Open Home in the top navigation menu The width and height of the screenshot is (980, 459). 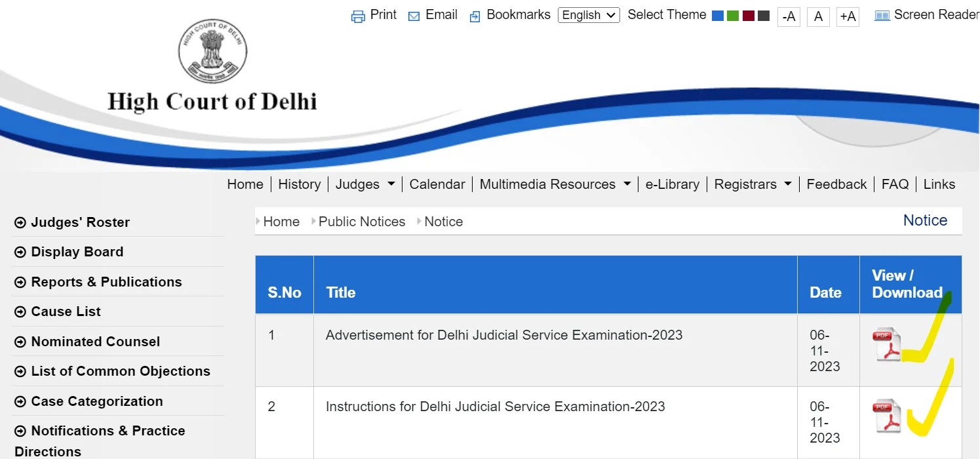[x=245, y=184]
